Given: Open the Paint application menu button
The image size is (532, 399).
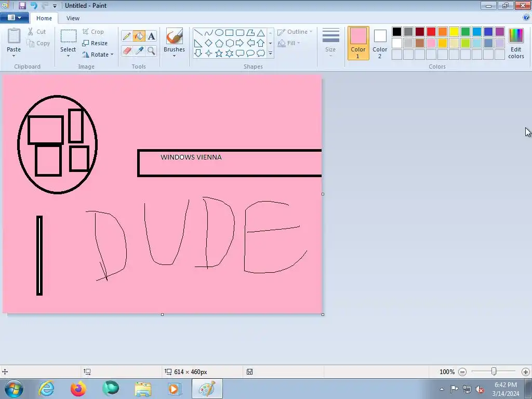Looking at the screenshot, I should [14, 17].
